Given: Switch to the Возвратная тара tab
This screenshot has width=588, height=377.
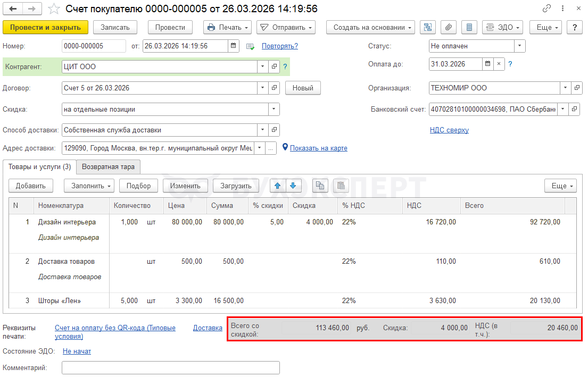Looking at the screenshot, I should [x=108, y=166].
